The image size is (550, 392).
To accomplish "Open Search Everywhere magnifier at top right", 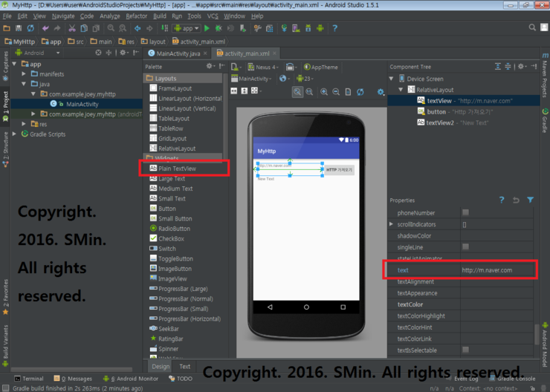I will 532,27.
